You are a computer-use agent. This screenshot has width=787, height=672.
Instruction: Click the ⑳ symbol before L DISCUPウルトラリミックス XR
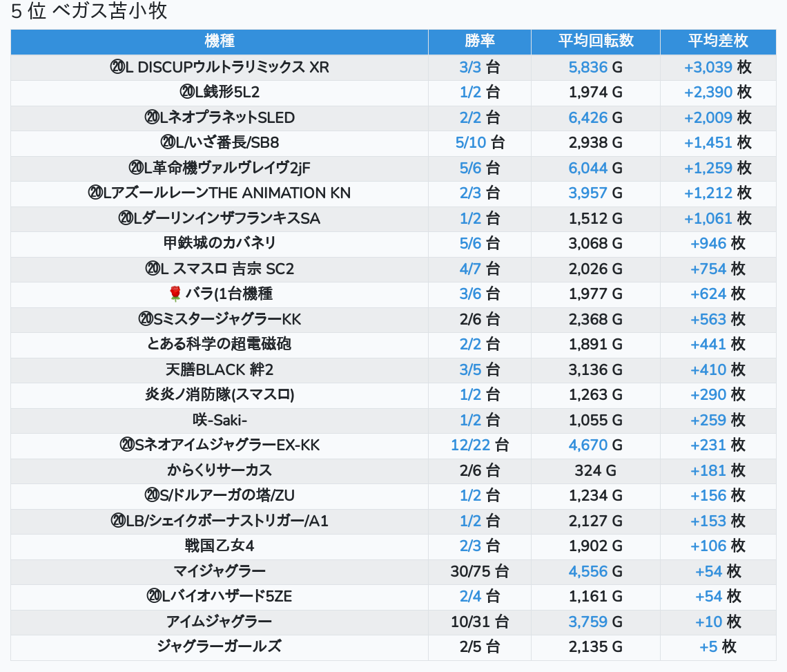[x=117, y=68]
